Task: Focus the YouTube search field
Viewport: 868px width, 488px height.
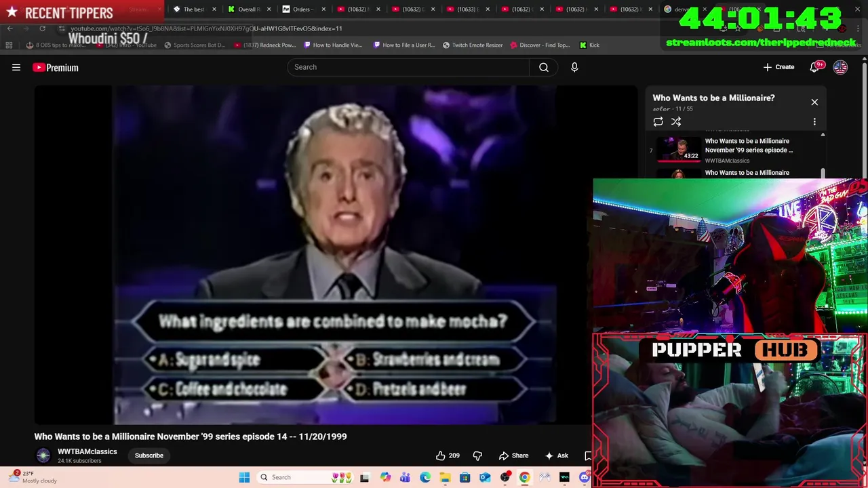Action: click(x=408, y=67)
